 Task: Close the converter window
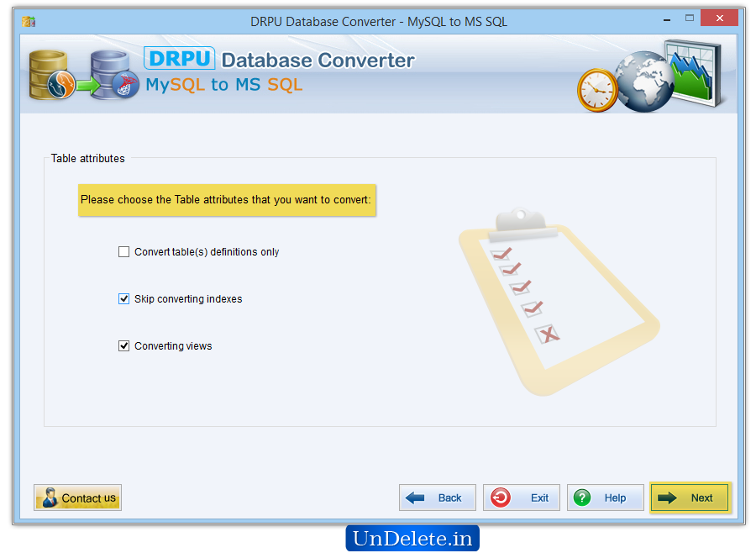(x=719, y=18)
